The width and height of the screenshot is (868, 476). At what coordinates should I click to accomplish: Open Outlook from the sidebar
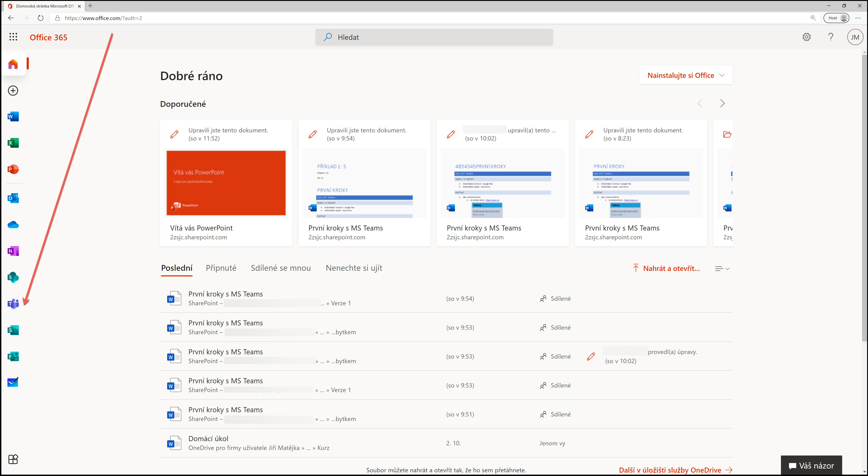[x=13, y=198]
